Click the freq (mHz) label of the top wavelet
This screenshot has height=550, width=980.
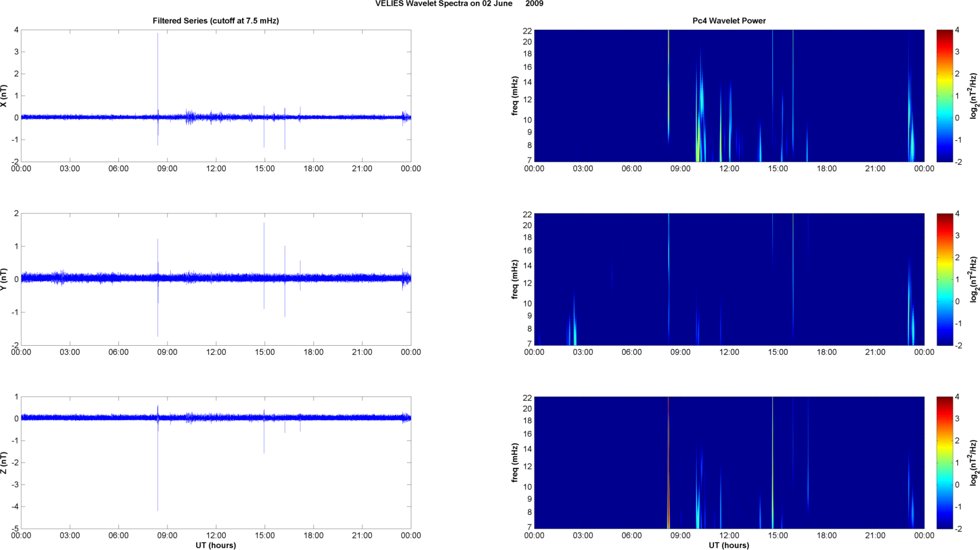(515, 96)
